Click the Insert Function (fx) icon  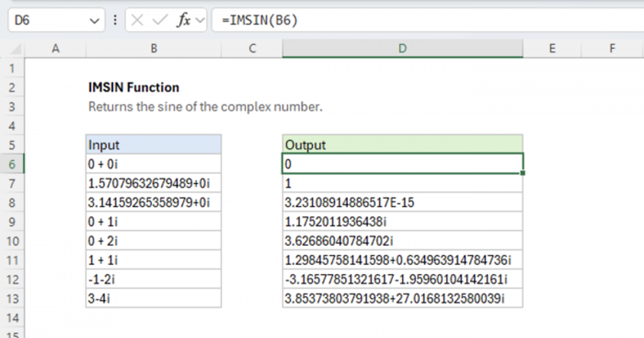coord(183,20)
